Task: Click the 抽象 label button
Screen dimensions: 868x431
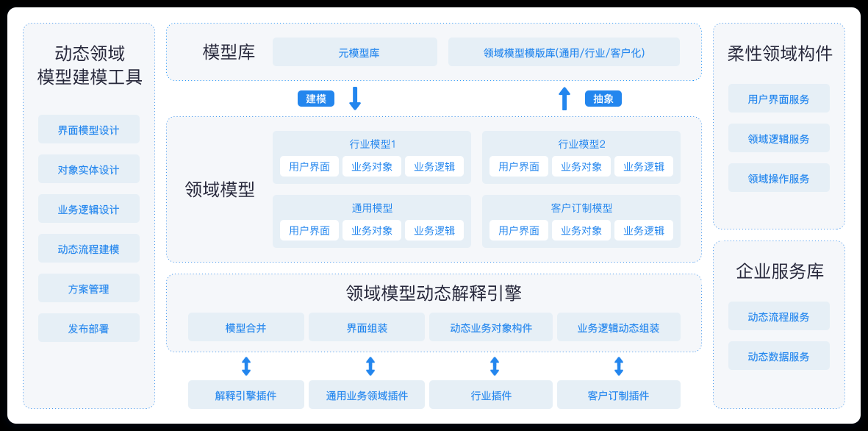Action: pos(603,99)
